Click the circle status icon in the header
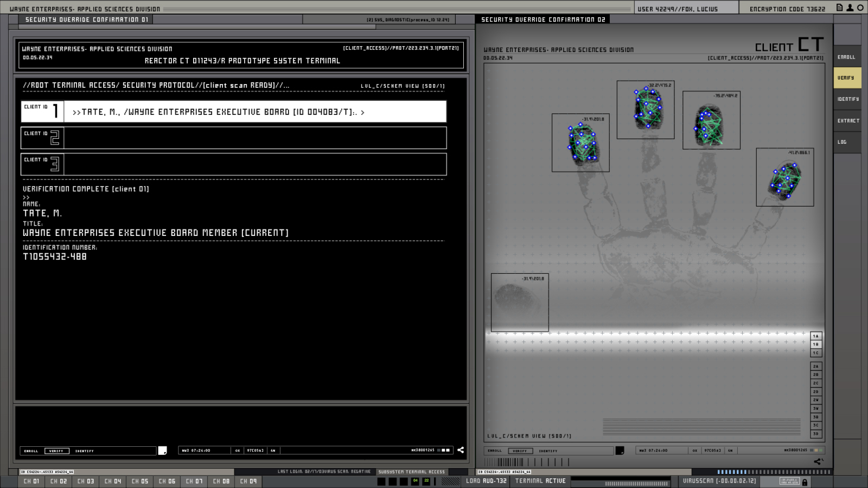The image size is (868, 488). [x=860, y=8]
